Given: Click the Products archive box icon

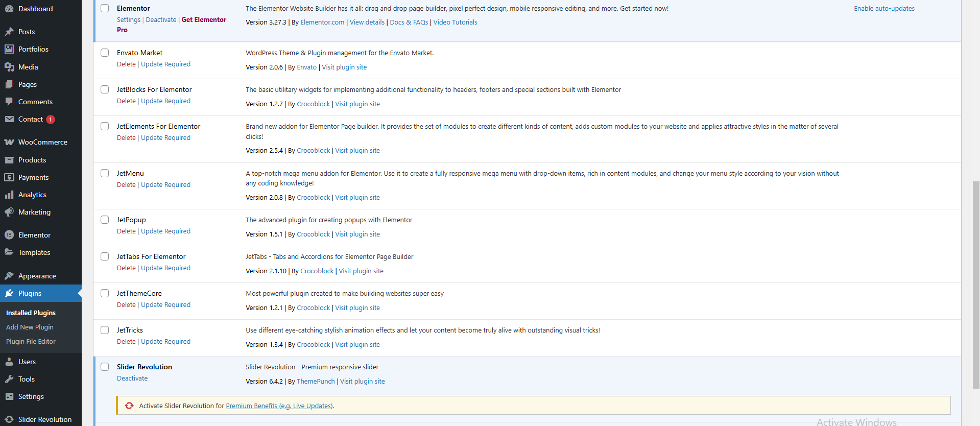Looking at the screenshot, I should pyautogui.click(x=9, y=160).
